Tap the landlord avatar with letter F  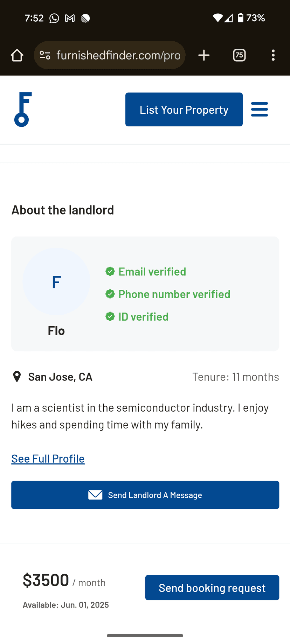click(x=56, y=282)
